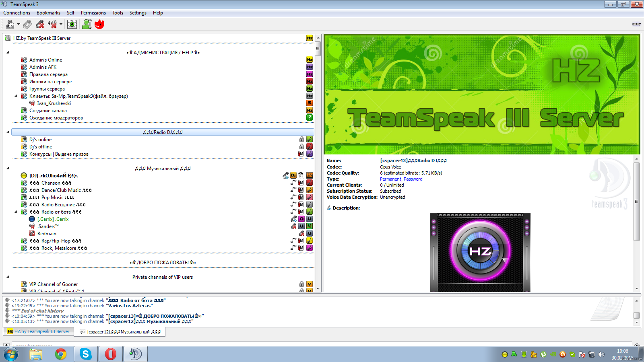Mute the speakers via toolbar icon

click(52, 24)
